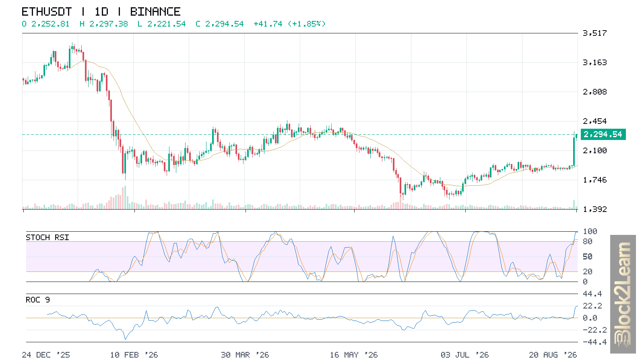Click the Stoch RSI 80 level label
Image resolution: width=644 pixels, height=362 pixels.
tap(588, 241)
